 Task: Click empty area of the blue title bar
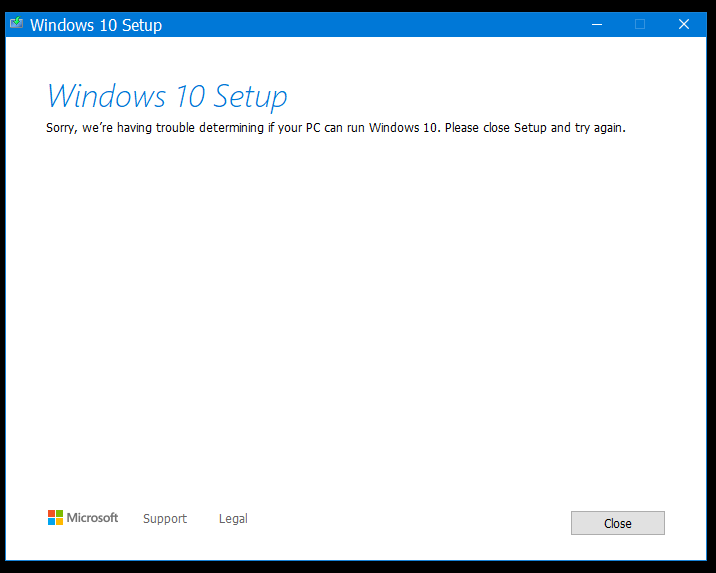[380, 24]
